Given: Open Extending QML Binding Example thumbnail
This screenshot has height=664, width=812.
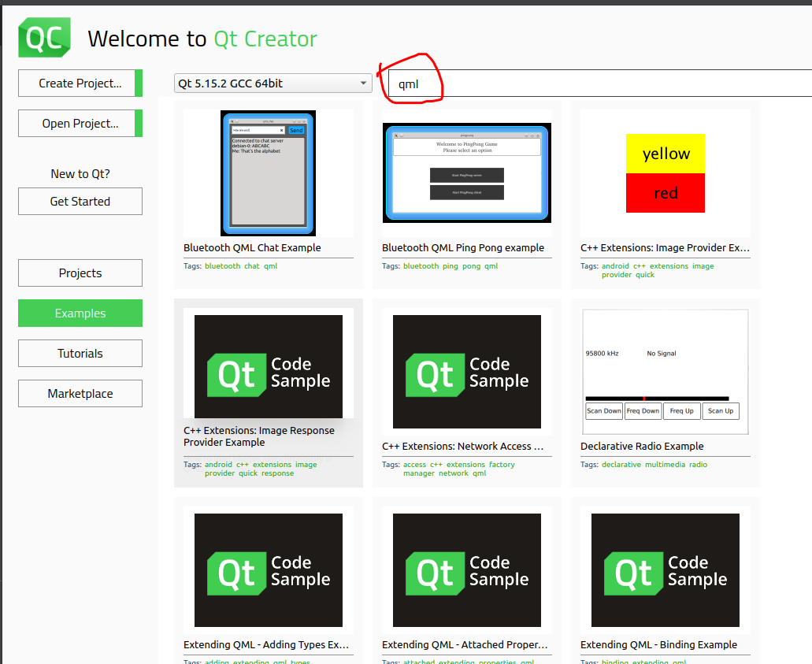Looking at the screenshot, I should pos(666,570).
